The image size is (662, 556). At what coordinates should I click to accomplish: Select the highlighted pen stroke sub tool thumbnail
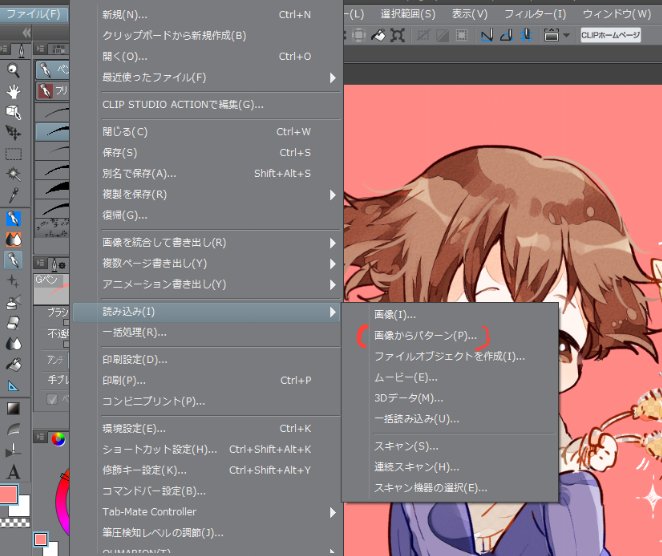(52, 131)
